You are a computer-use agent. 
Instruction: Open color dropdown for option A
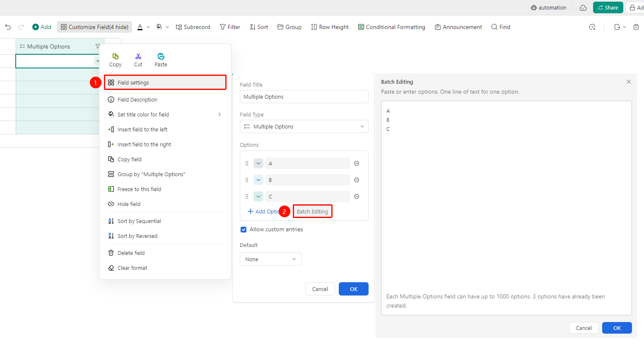coord(258,163)
